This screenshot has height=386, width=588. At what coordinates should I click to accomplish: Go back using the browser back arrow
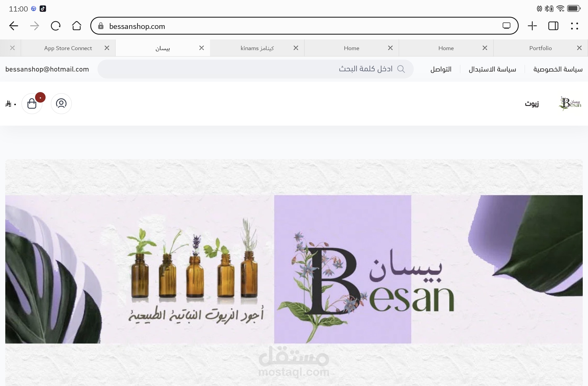[x=14, y=26]
